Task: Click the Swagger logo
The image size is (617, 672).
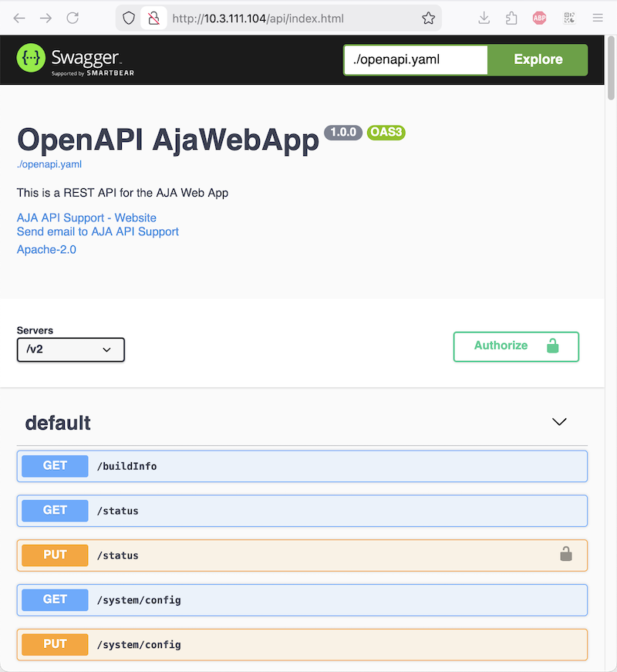Action: (x=69, y=59)
